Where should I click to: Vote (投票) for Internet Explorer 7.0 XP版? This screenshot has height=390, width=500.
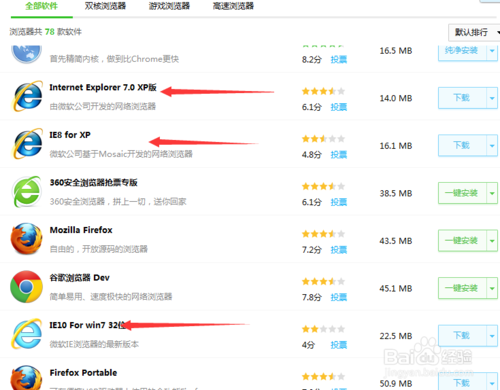pos(339,107)
